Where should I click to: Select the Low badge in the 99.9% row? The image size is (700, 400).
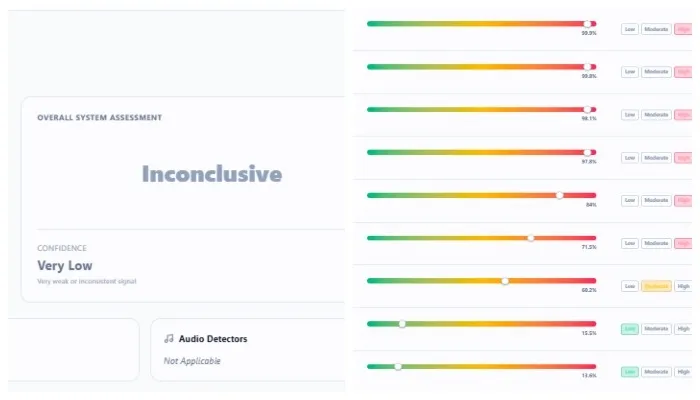(x=629, y=29)
